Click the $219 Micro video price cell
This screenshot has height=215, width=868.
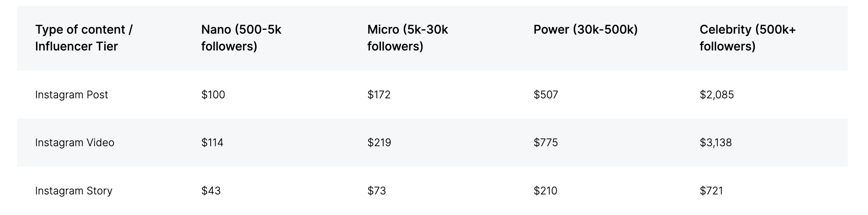click(379, 142)
